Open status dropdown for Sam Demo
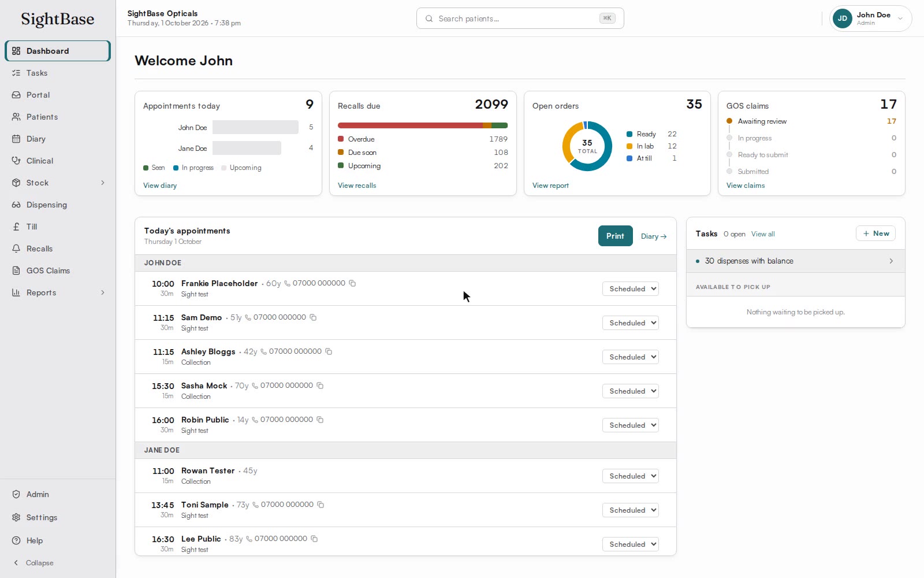The height and width of the screenshot is (578, 924). click(631, 323)
